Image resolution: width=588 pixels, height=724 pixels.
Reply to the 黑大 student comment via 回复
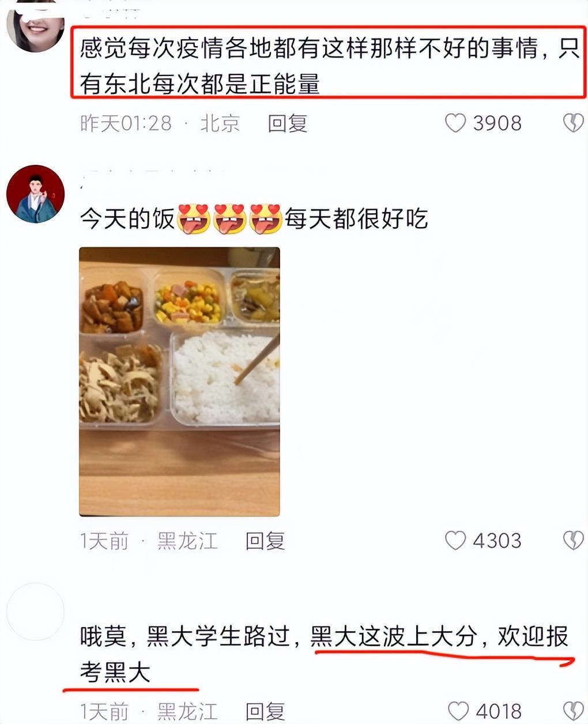click(x=265, y=711)
